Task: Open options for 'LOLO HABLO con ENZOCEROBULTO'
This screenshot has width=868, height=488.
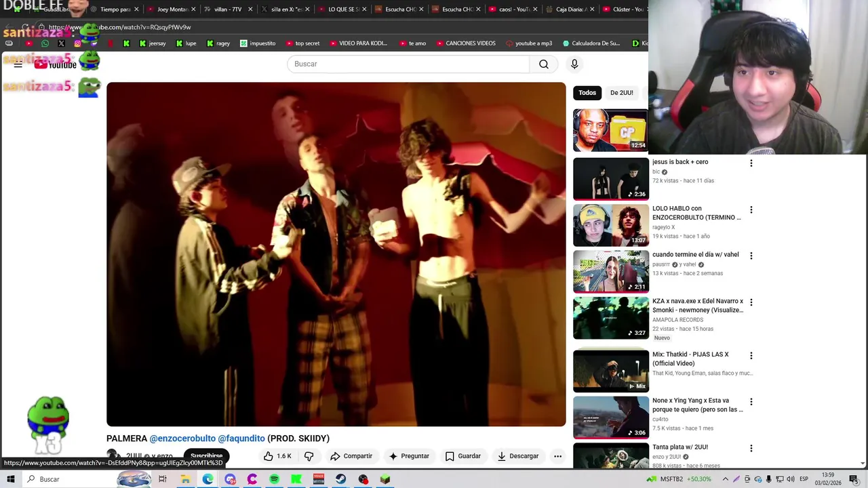Action: pyautogui.click(x=751, y=210)
